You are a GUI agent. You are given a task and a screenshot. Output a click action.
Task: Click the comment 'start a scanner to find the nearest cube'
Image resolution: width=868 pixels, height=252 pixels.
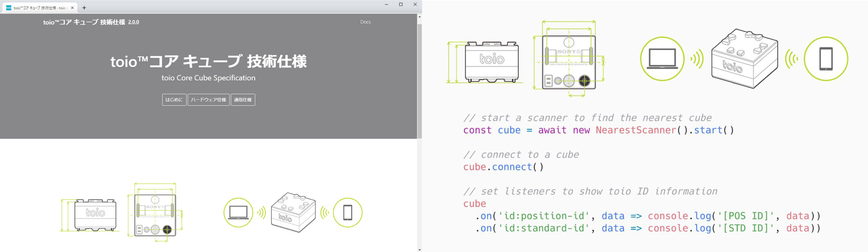(587, 118)
